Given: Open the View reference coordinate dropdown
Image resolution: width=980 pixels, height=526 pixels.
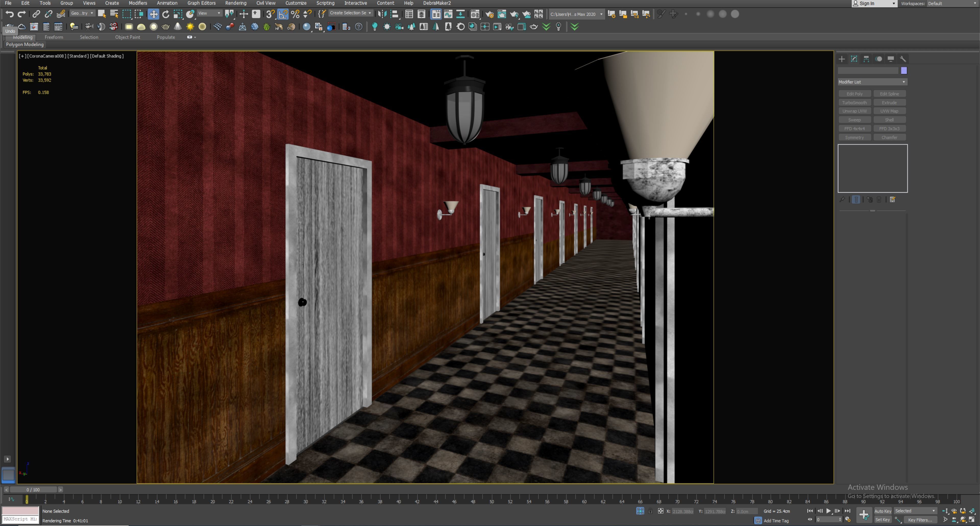Looking at the screenshot, I should (x=209, y=13).
